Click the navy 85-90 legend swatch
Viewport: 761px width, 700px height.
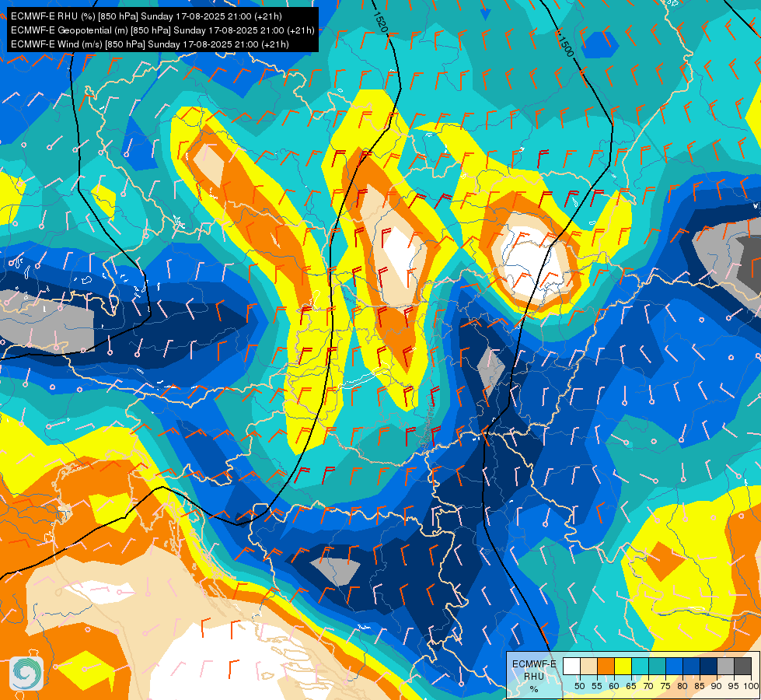(709, 666)
